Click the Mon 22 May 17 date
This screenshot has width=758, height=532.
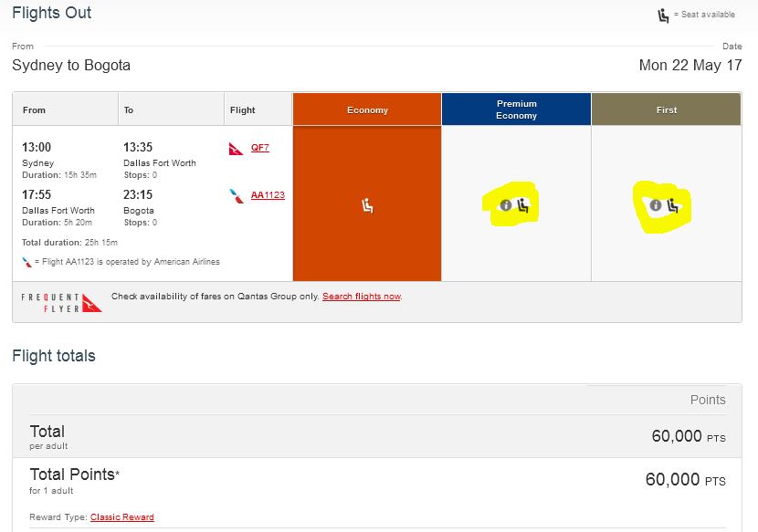[x=690, y=65]
